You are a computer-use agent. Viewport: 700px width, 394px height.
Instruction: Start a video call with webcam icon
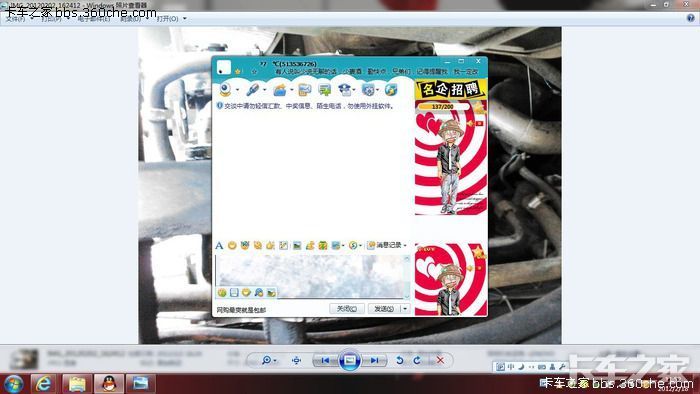click(x=225, y=90)
